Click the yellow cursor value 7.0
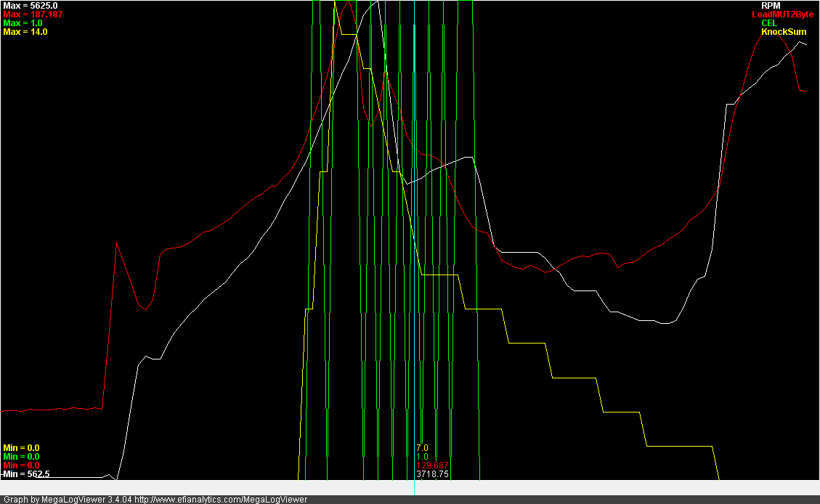 (422, 447)
